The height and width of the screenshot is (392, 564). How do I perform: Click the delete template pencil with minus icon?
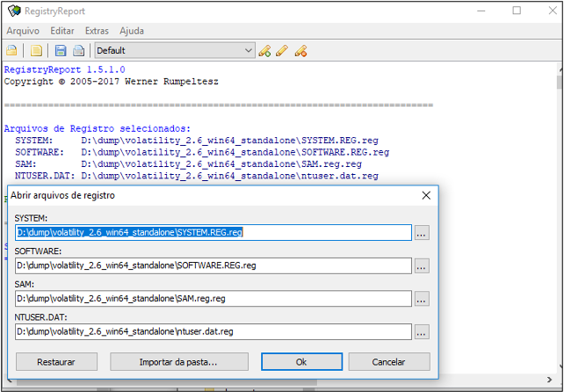(x=300, y=51)
